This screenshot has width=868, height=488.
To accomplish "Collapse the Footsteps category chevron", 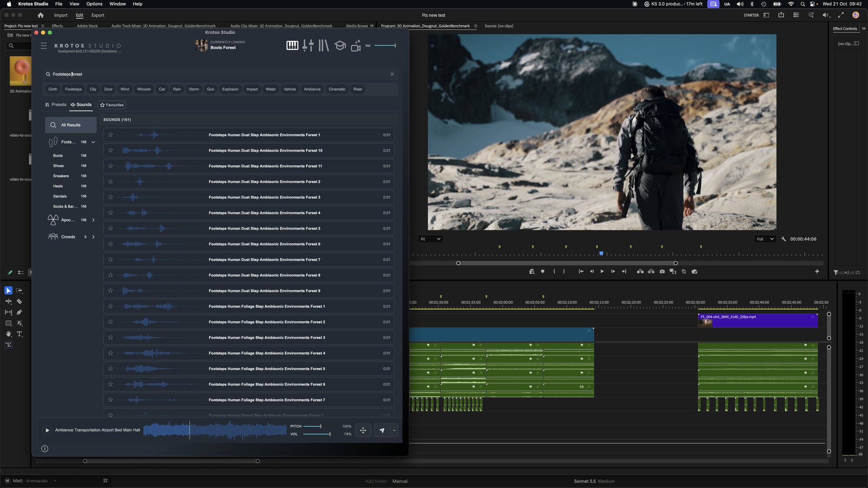I will click(x=93, y=142).
